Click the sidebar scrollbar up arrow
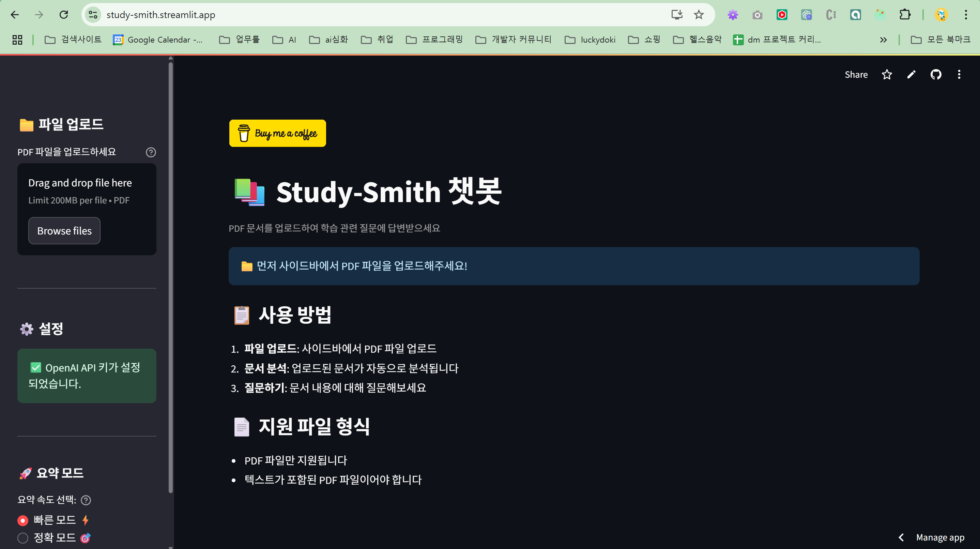 click(x=170, y=58)
